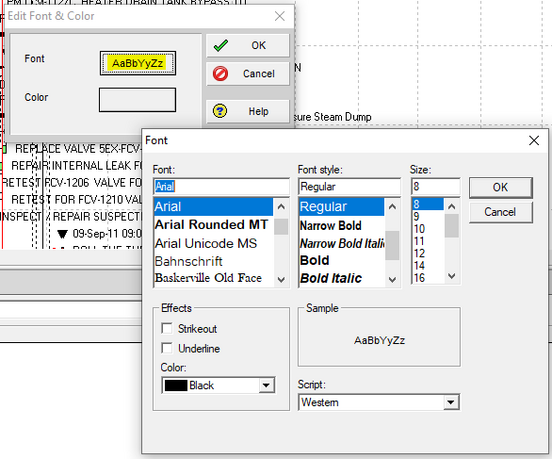Screen dimensions: 552x459
Task: Click the empty Color swatch box
Action: pos(137,100)
